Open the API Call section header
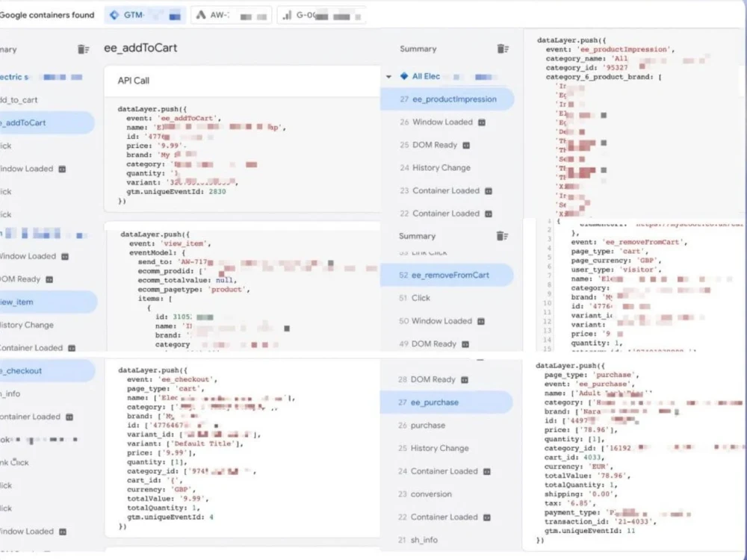Screen dimensions: 747x560 tap(242, 81)
